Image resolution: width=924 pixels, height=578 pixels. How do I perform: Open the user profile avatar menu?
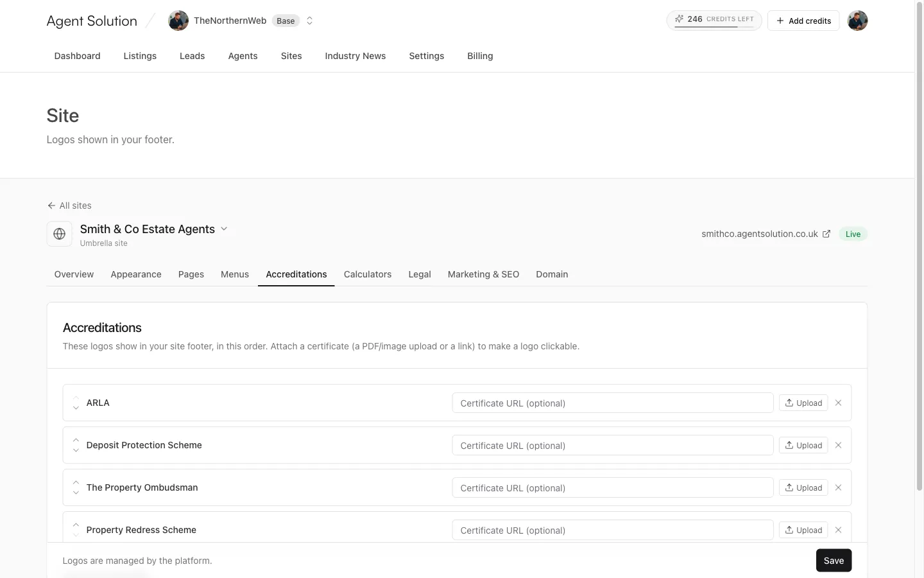857,21
